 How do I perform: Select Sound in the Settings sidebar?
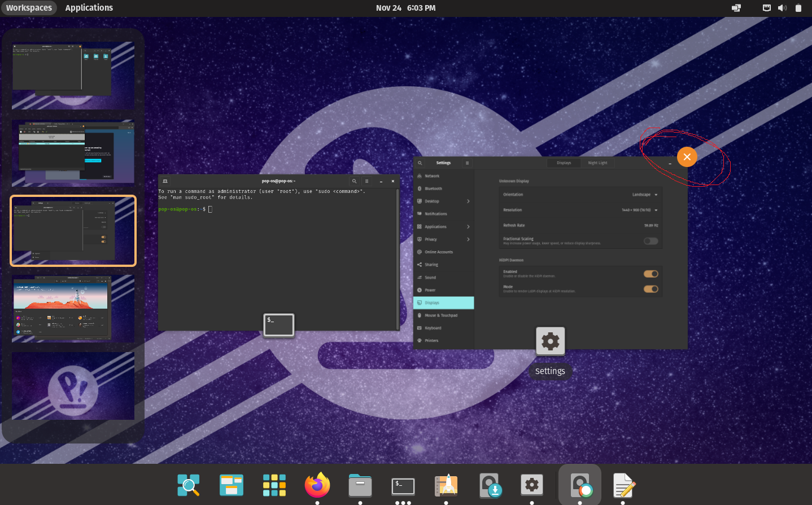click(443, 277)
